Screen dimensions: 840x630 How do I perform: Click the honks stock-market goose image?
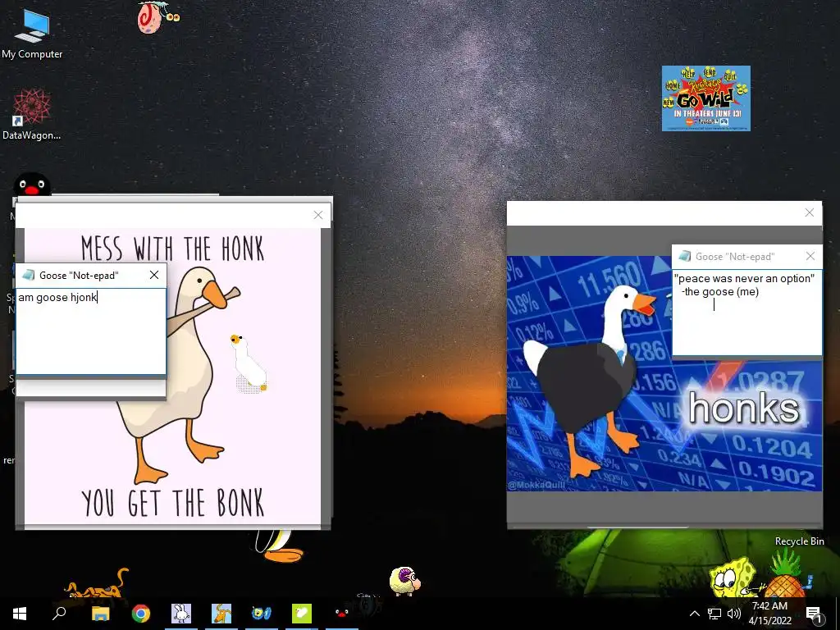[664, 373]
